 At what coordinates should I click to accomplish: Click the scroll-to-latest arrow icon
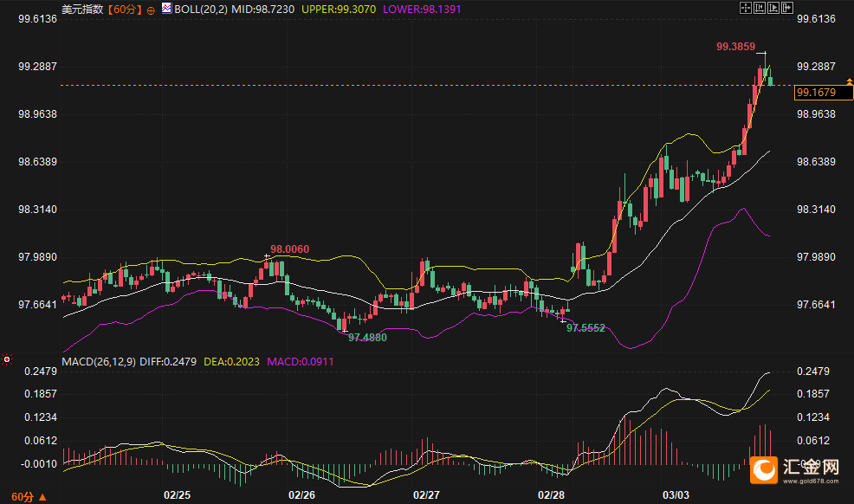pyautogui.click(x=787, y=8)
